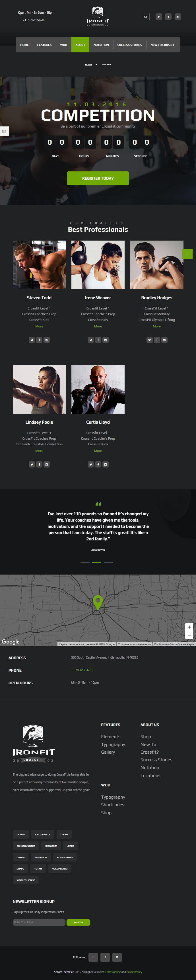This screenshot has height=980, width=196.
Task: Open the Instagram icon in header
Action: tap(178, 17)
